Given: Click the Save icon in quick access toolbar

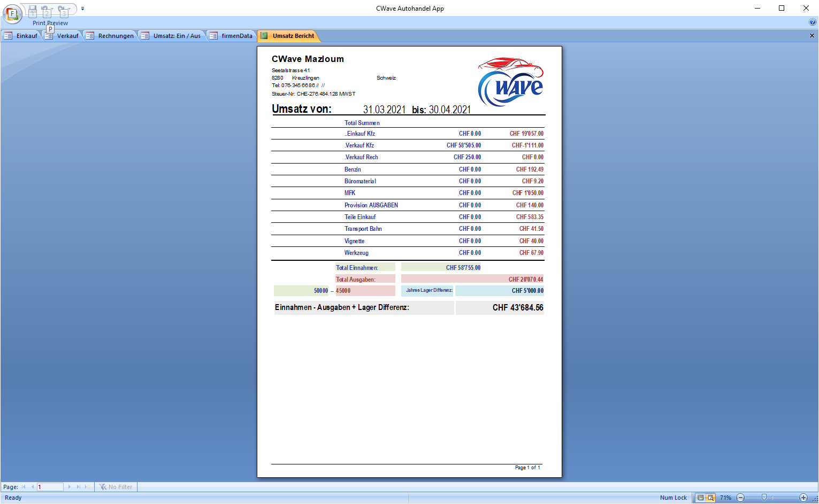Looking at the screenshot, I should tap(33, 10).
